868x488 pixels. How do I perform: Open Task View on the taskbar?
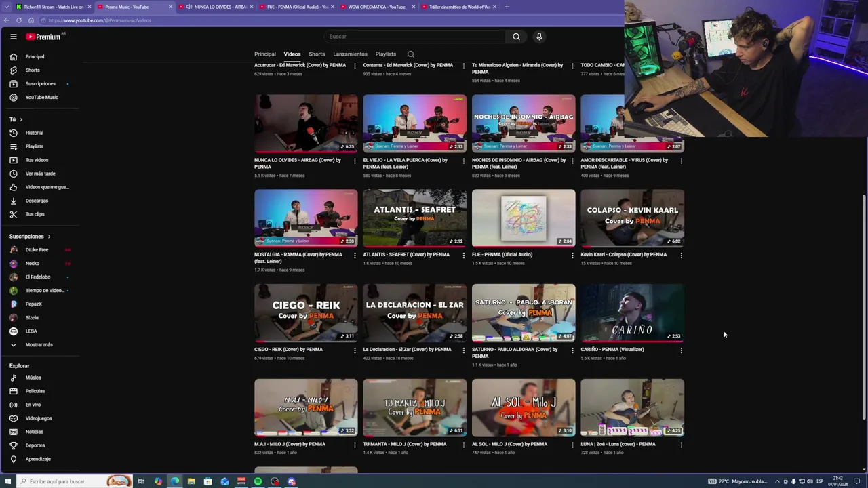coord(141,481)
